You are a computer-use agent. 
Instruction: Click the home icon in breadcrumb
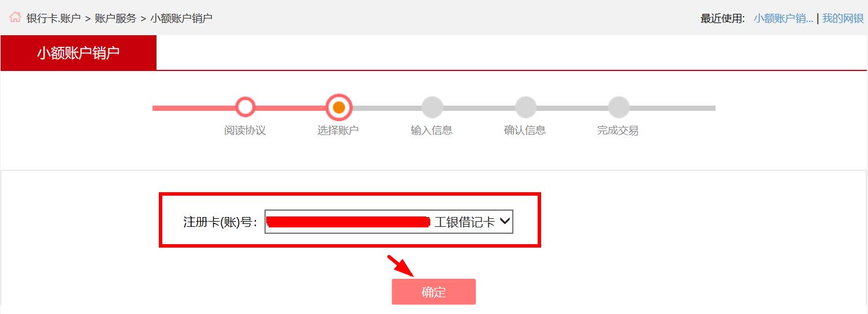pos(15,17)
